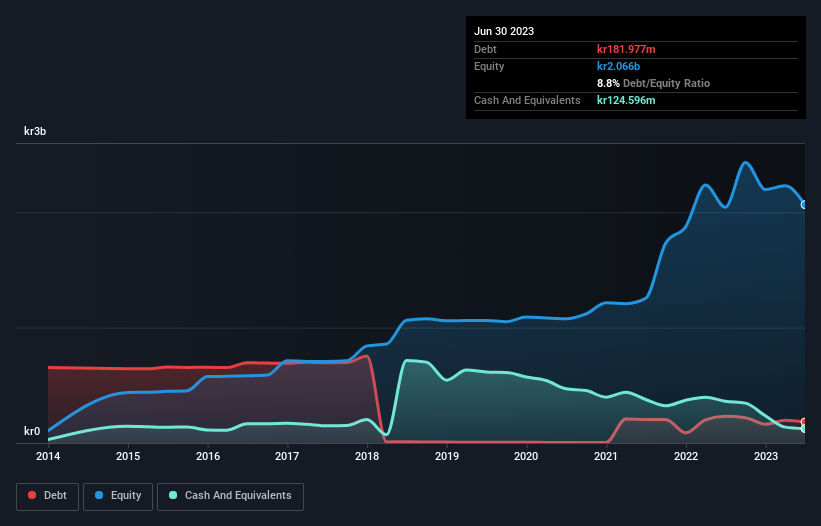This screenshot has height=526, width=821.
Task: Click the 2016 x-axis label
Action: [208, 456]
